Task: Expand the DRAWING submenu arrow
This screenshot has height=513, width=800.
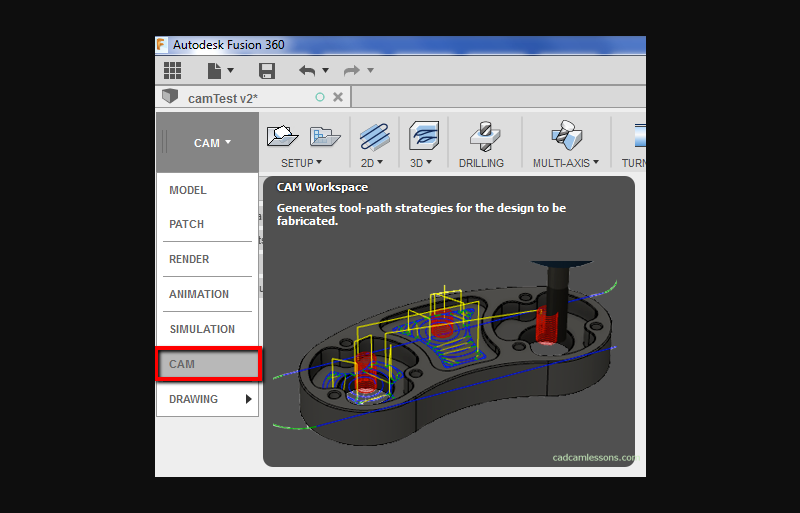Action: pyautogui.click(x=248, y=399)
